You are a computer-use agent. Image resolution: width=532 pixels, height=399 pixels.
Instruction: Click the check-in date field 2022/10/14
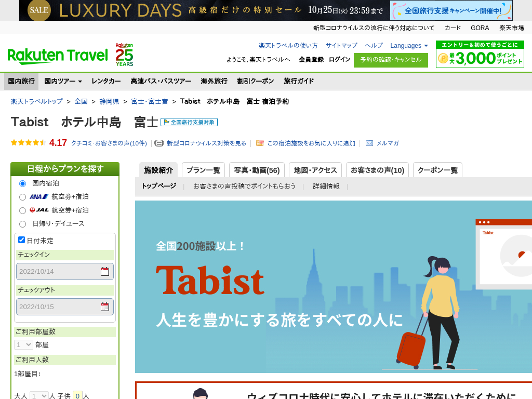tap(65, 271)
